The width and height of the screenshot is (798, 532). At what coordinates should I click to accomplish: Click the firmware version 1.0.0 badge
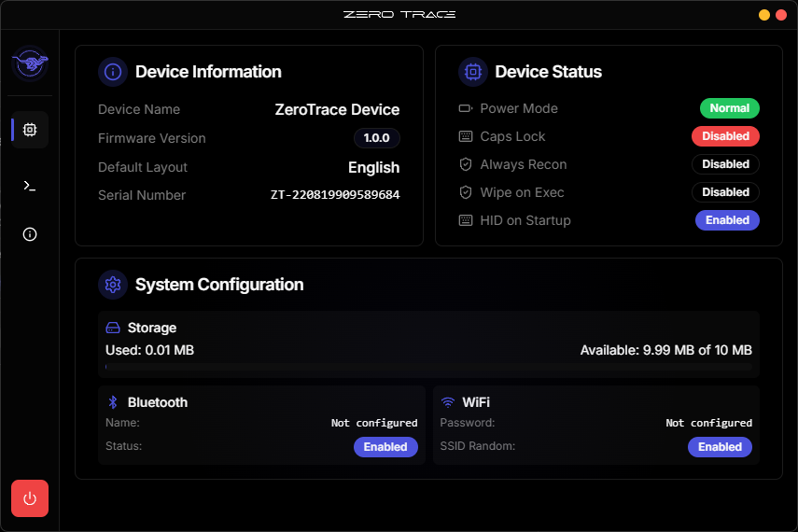click(377, 138)
